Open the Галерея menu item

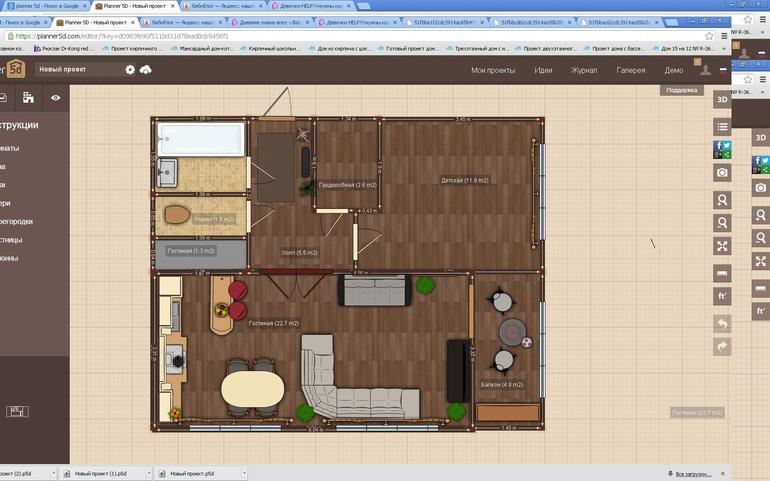click(x=631, y=70)
